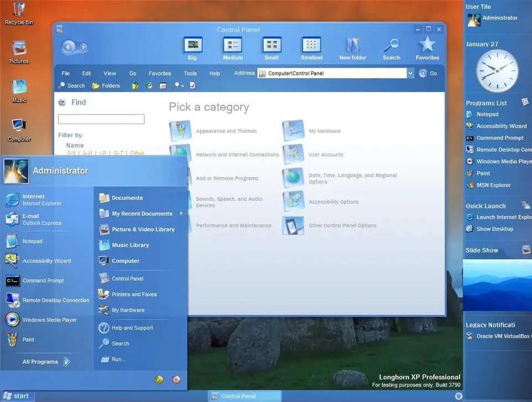
Task: Click Run... in the Start menu
Action: 113,359
